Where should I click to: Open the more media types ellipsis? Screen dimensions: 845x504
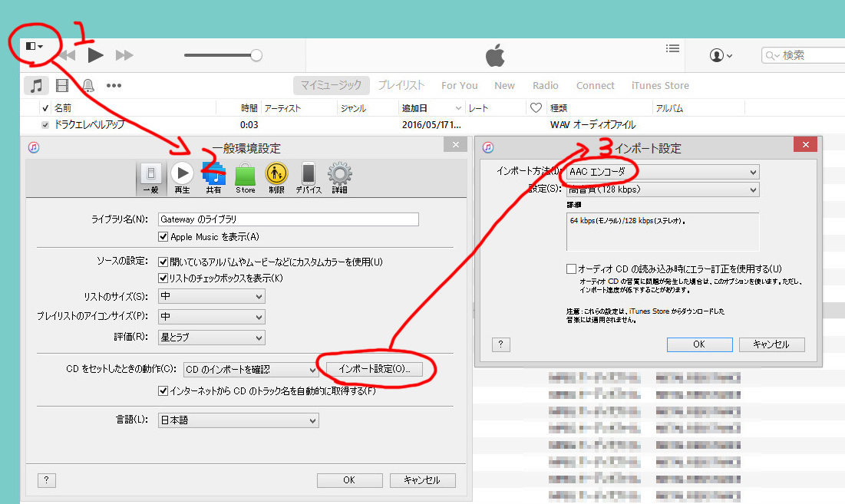click(x=114, y=85)
